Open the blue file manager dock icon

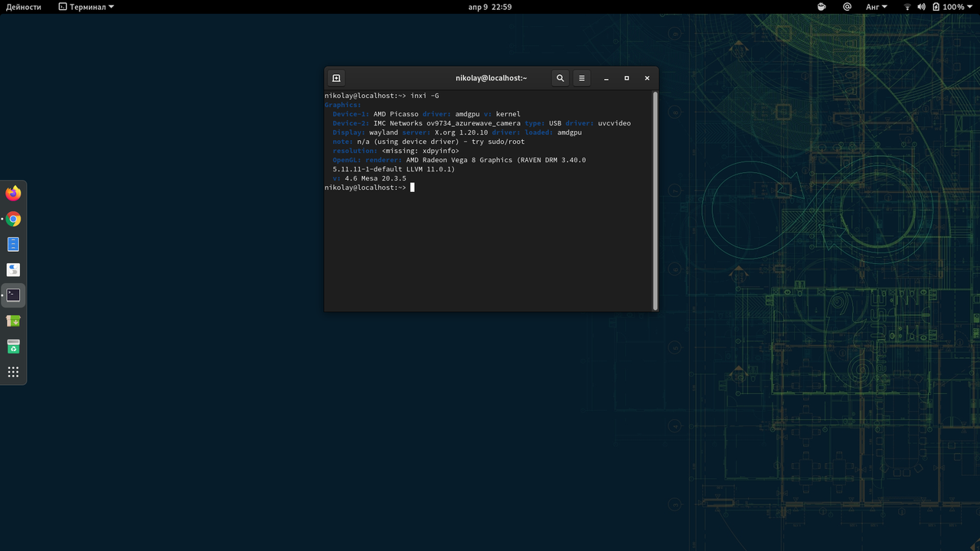13,244
